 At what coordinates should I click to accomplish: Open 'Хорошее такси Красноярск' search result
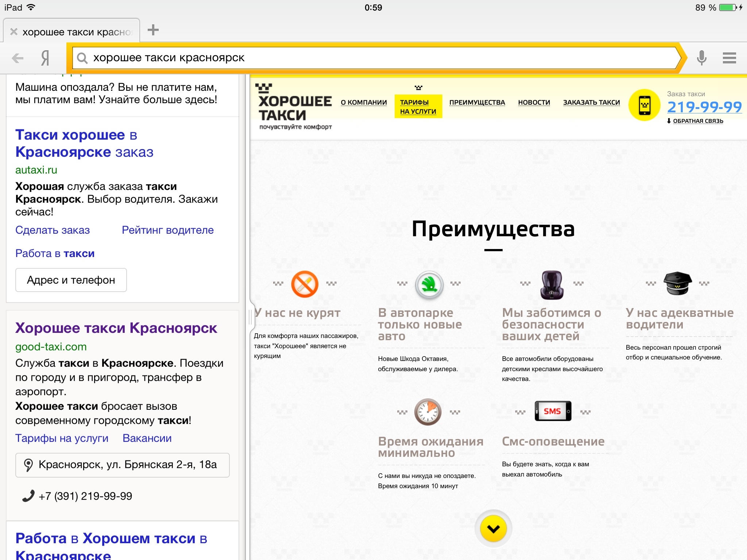point(116,328)
